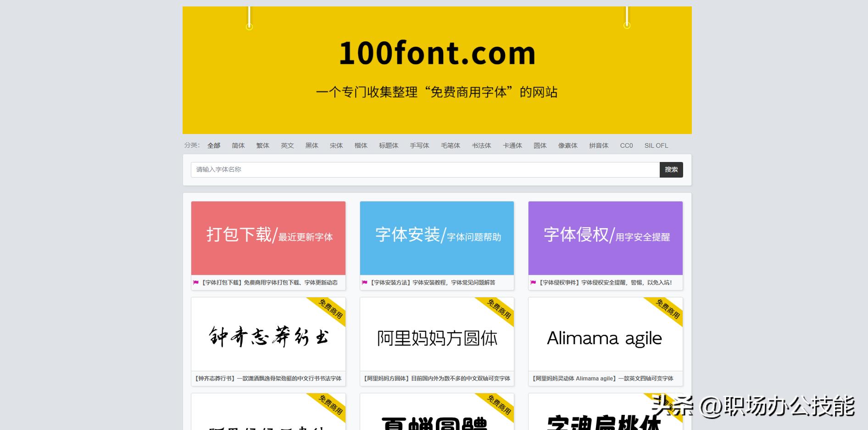Open the blue 字体安装 help card

[437, 238]
